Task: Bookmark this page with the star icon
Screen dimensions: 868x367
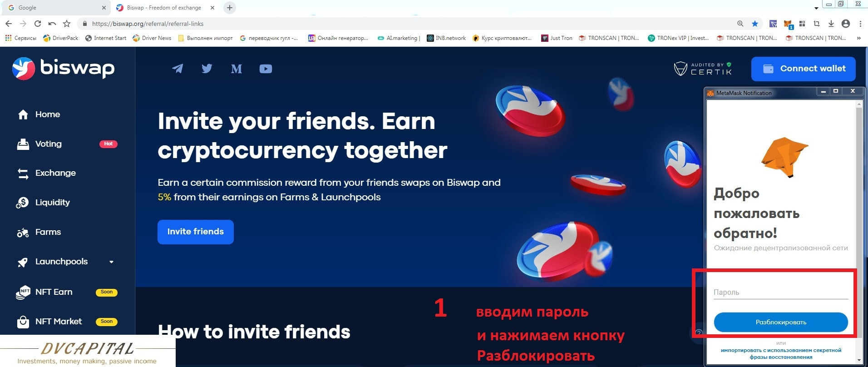Action: pyautogui.click(x=755, y=24)
